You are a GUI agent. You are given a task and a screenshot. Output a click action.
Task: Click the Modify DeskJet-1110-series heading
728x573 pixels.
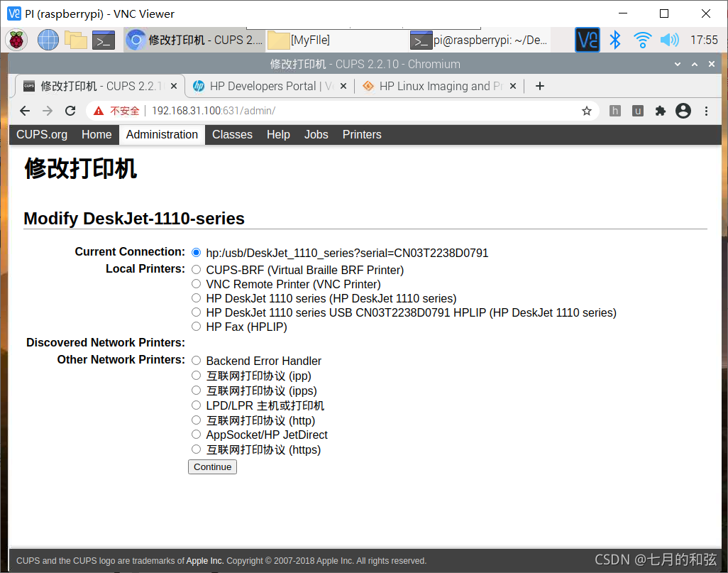pyautogui.click(x=134, y=219)
